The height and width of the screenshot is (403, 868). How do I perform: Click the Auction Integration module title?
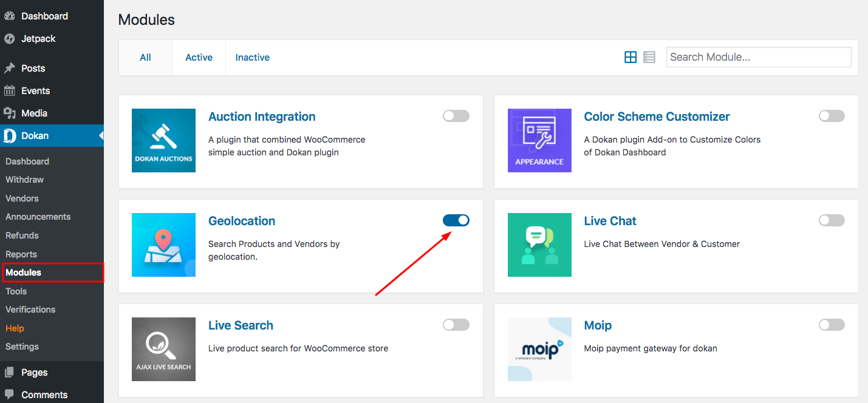(262, 117)
